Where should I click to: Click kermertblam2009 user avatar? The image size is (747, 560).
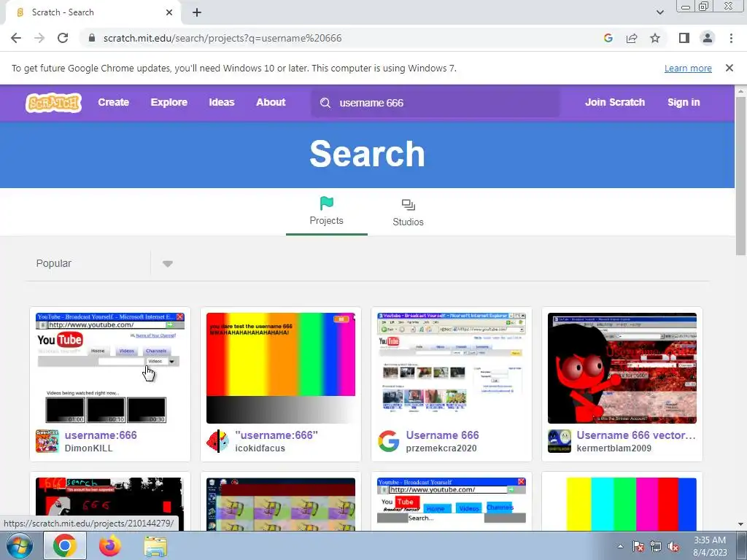coord(560,441)
